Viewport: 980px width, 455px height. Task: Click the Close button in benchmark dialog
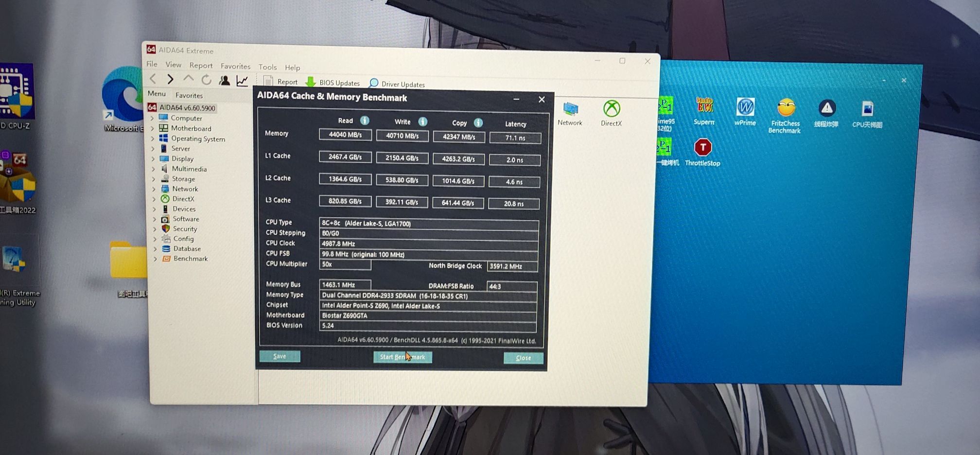(x=524, y=358)
